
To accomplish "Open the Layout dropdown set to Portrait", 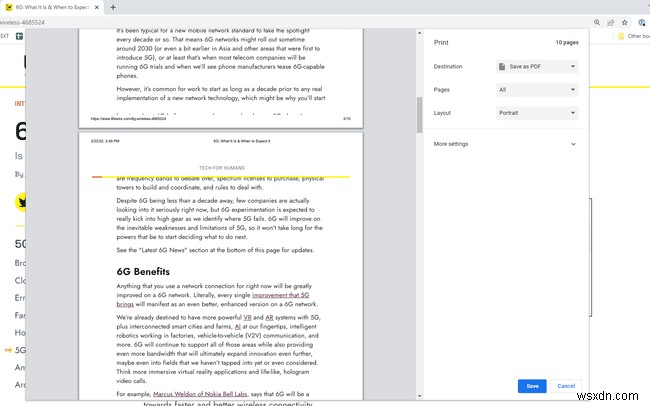I will pyautogui.click(x=537, y=113).
